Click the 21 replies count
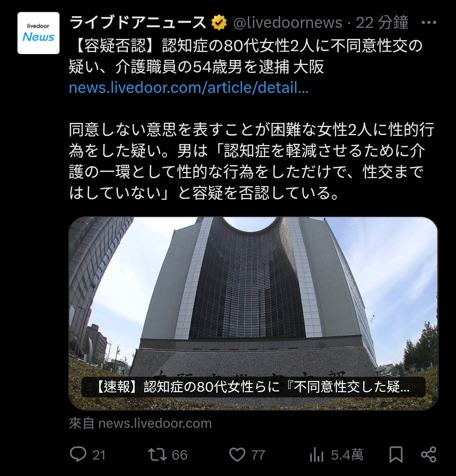Screen dimensions: 456x476 (x=99, y=455)
